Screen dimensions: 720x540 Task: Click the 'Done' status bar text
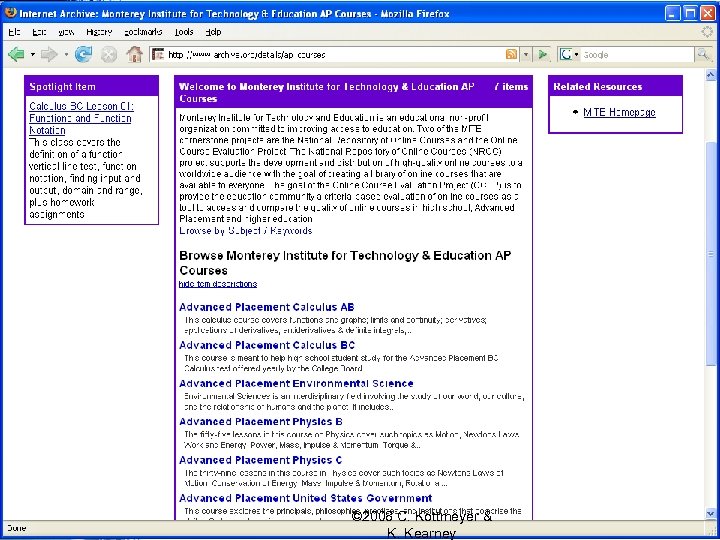coord(17,528)
